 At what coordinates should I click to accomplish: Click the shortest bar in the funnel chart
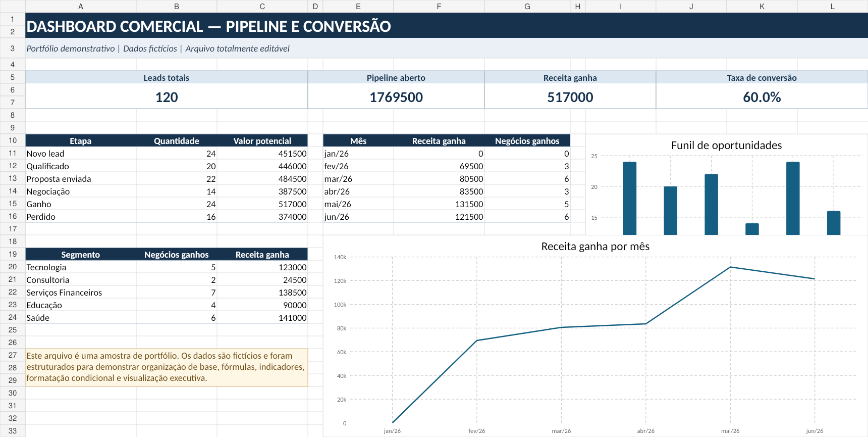click(752, 229)
